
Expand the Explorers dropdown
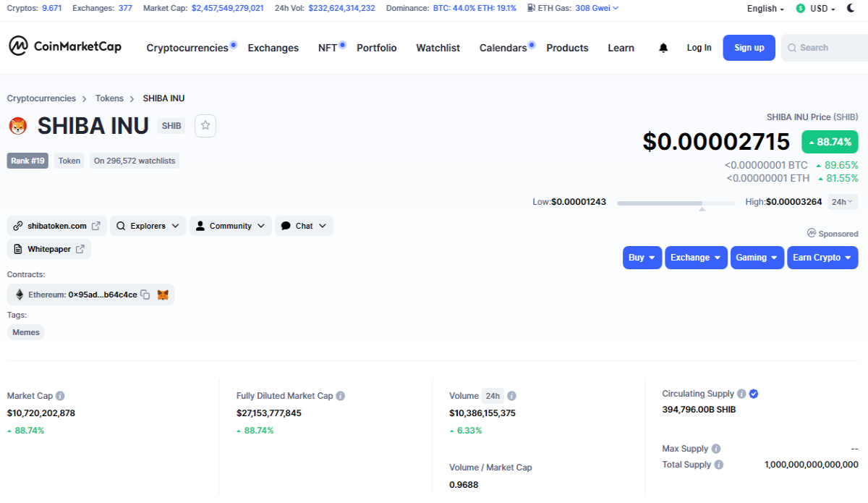coord(148,226)
